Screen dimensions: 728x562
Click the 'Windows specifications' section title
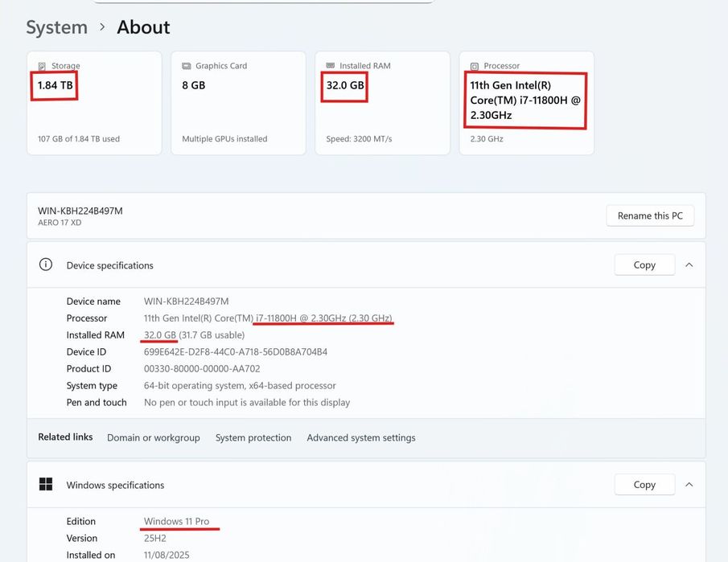point(115,485)
